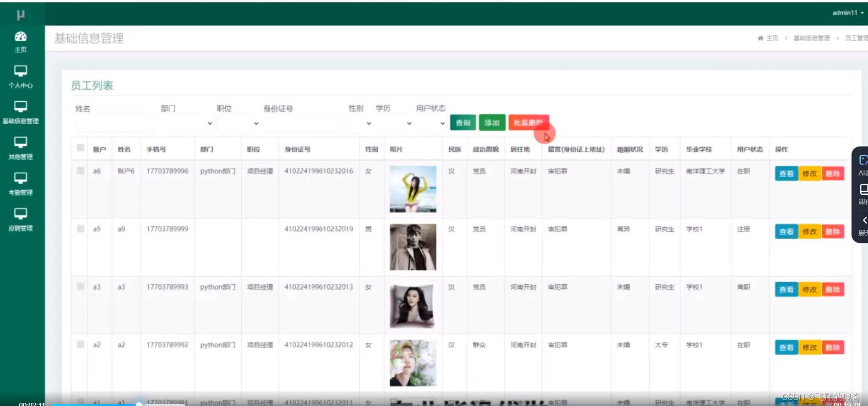Open the 基础信息管理 sidebar icon
This screenshot has width=868, height=406.
point(21,107)
